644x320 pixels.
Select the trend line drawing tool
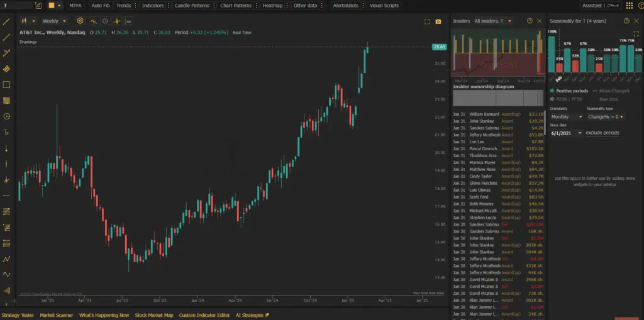coord(6,21)
